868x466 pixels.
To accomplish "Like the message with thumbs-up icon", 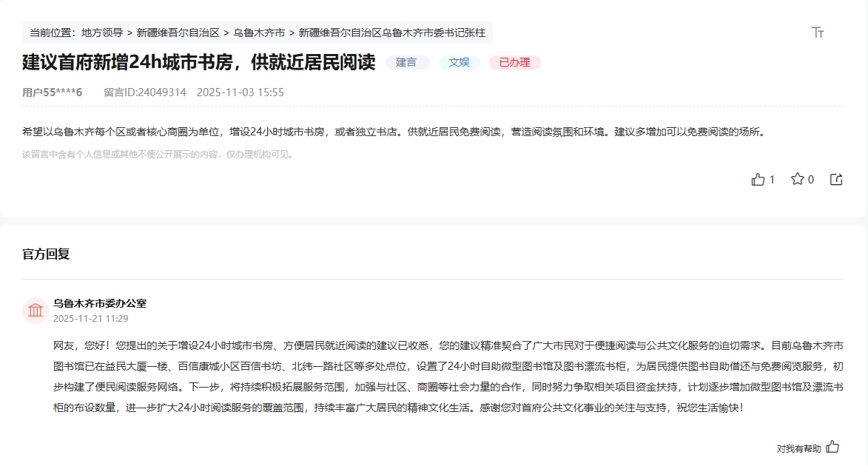I will (x=758, y=180).
